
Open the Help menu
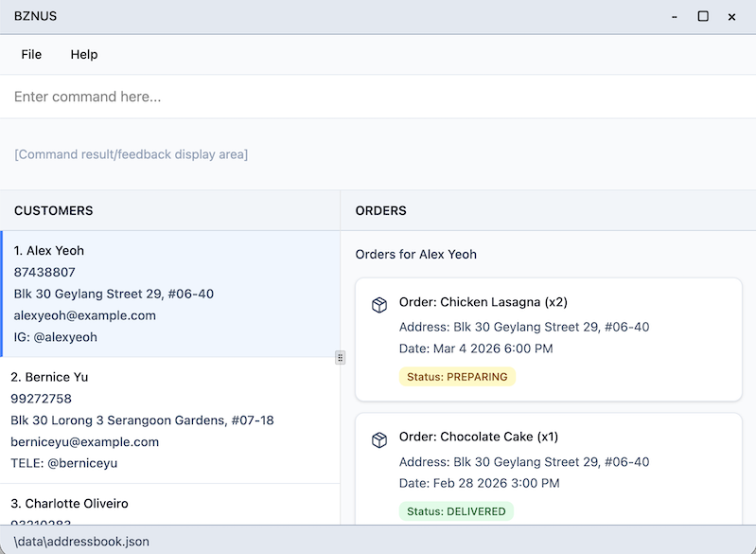point(83,54)
